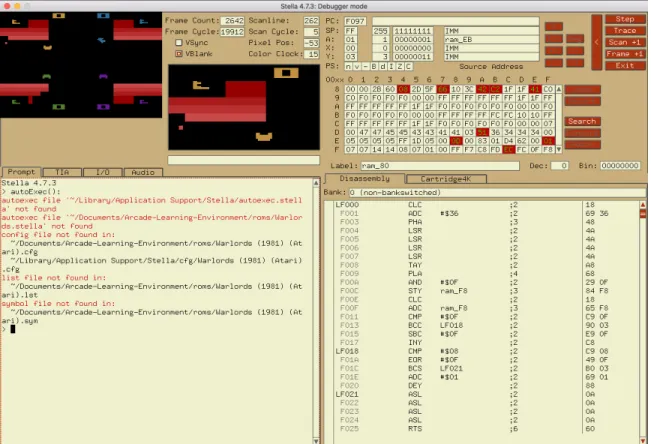
Task: Click the disassembly list scroll-down arrow
Action: tap(643, 440)
